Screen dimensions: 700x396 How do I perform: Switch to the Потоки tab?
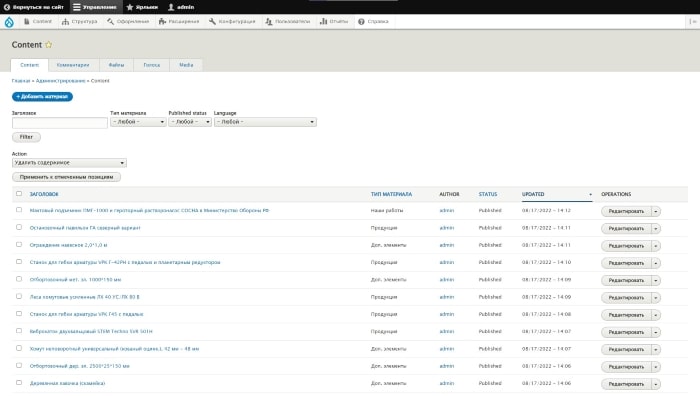coord(152,65)
